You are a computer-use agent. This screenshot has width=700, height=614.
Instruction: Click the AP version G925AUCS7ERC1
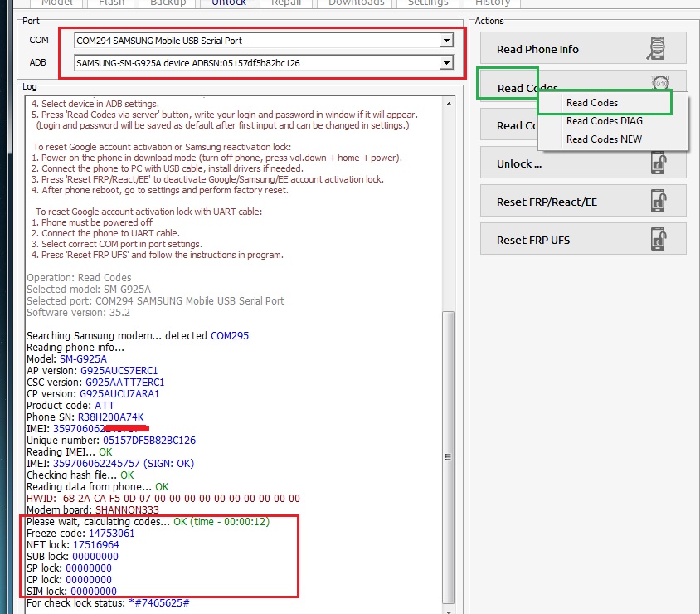tap(119, 371)
